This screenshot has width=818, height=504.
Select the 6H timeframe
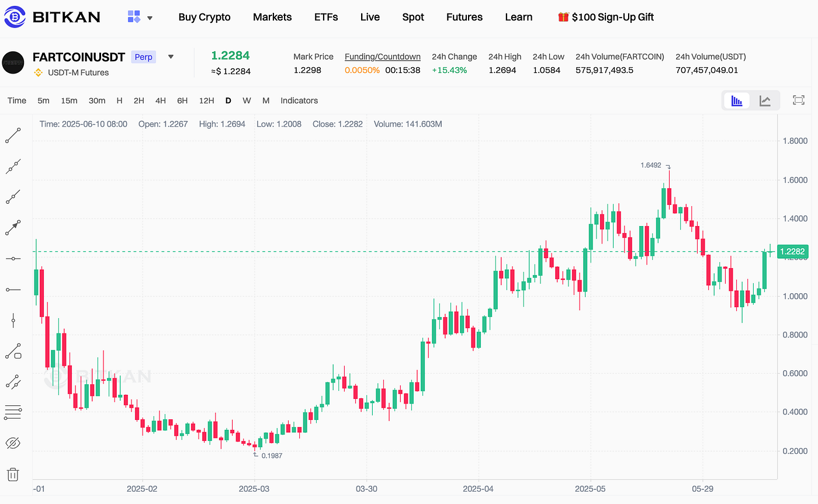click(x=182, y=100)
